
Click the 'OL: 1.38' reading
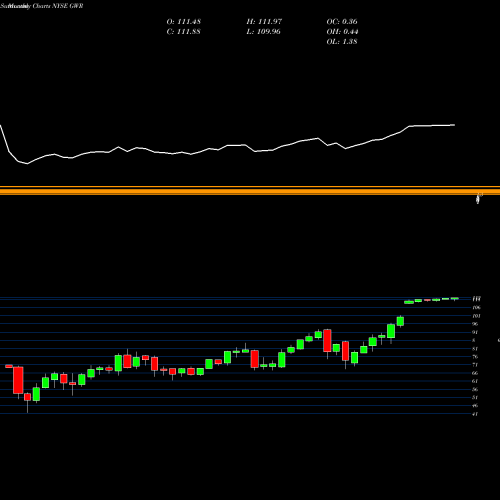(342, 42)
